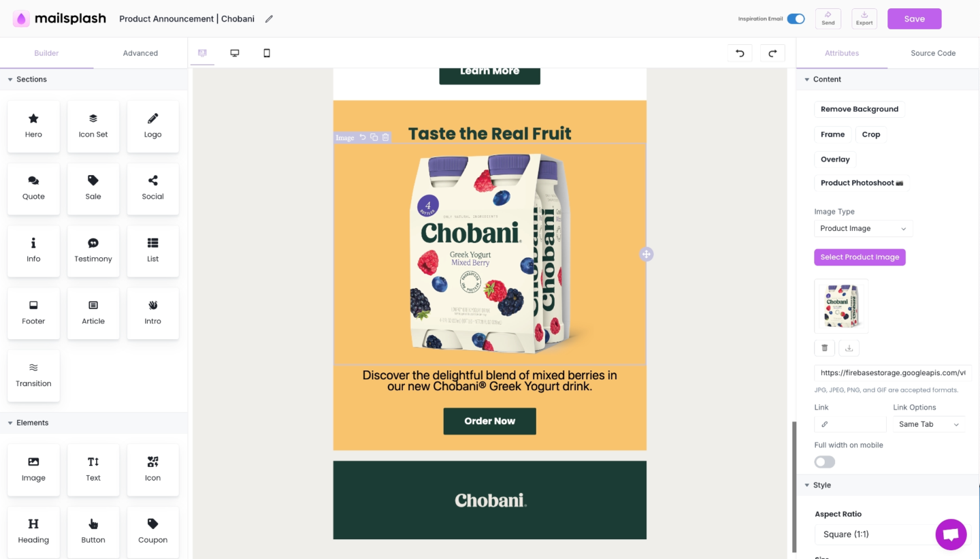Click the undo arrow button
This screenshot has width=980, height=559.
click(740, 53)
